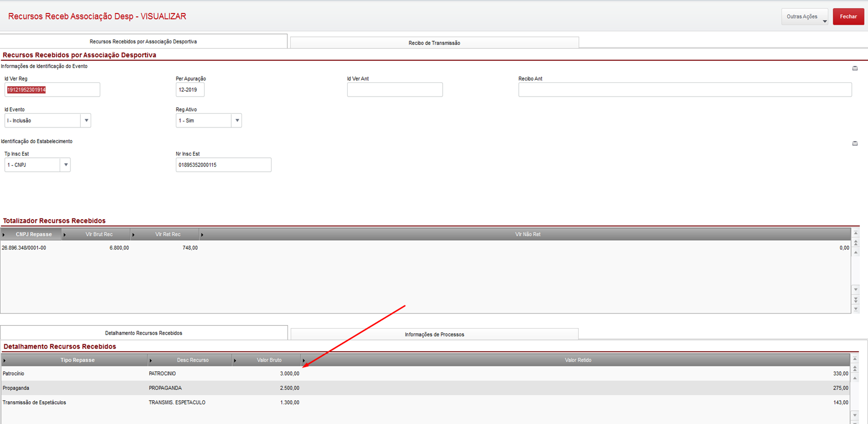Viewport: 868px width, 424px height.
Task: Page down in Totalizador Recursos Recebidos grid
Action: (x=856, y=299)
